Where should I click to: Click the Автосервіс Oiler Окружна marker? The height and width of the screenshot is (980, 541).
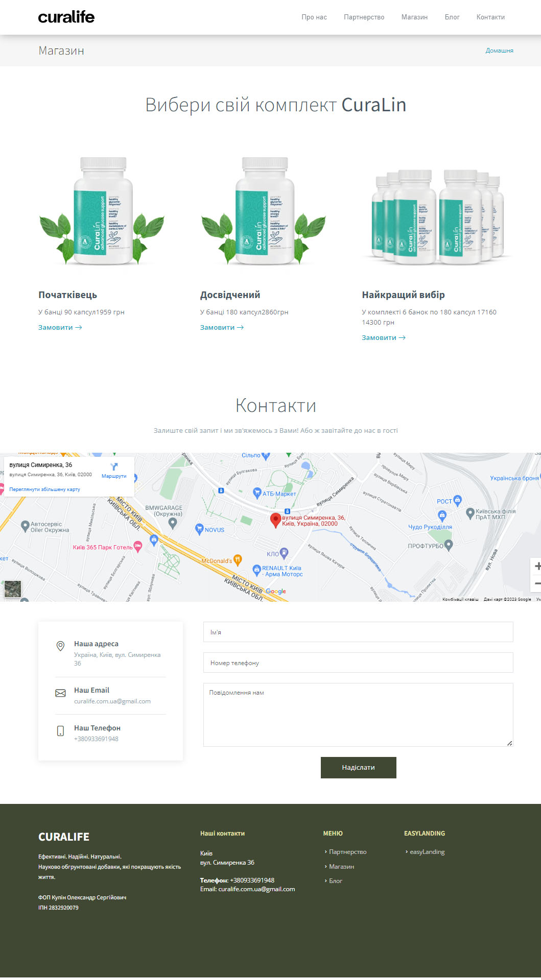click(25, 526)
